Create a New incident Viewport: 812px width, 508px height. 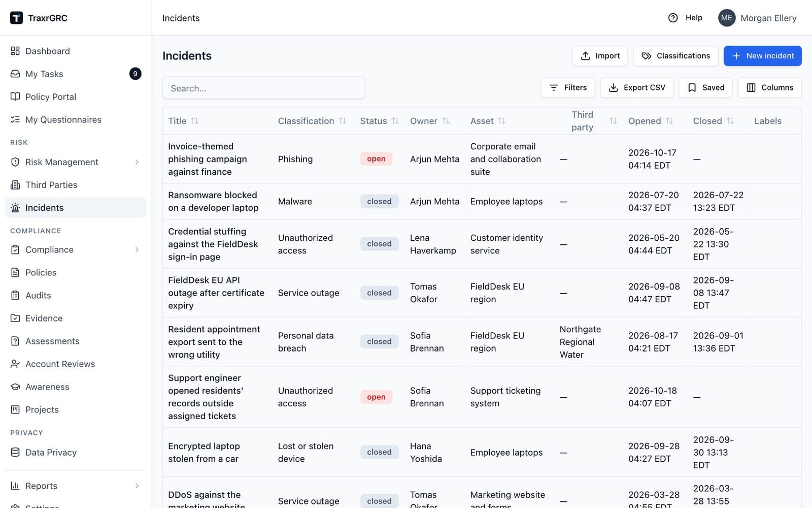coord(762,56)
